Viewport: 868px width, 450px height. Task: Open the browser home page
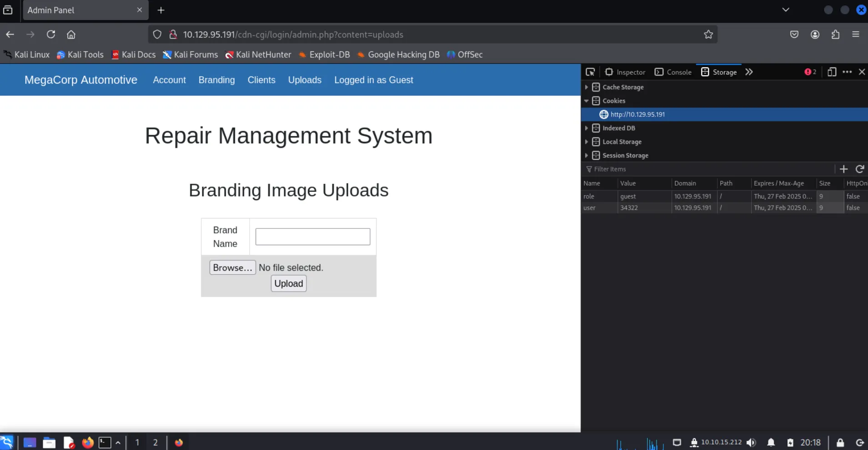pyautogui.click(x=71, y=35)
